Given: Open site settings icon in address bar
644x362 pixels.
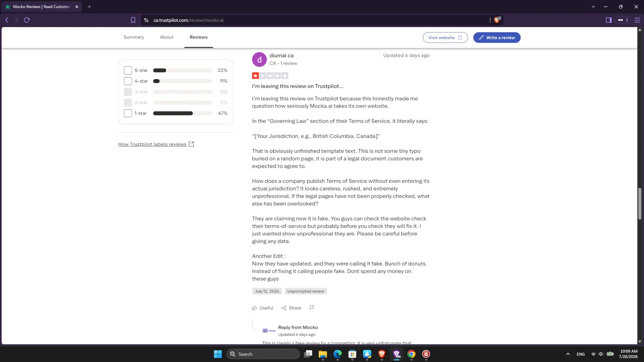Looking at the screenshot, I should point(146,20).
